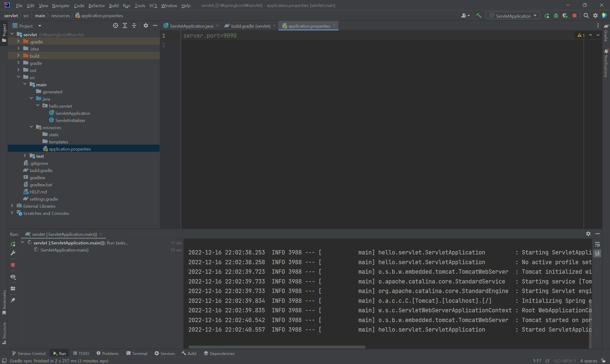Viewport: 610px width, 364px height.
Task: Open the Refactor menu
Action: click(x=97, y=5)
